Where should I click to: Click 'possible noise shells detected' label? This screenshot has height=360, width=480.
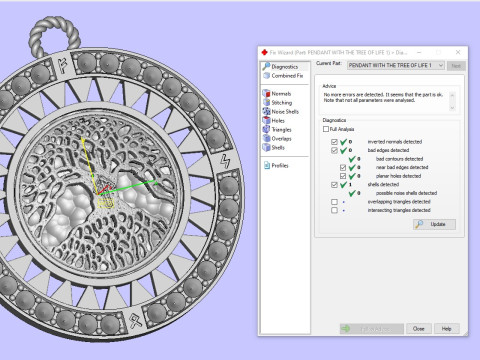[x=406, y=193]
